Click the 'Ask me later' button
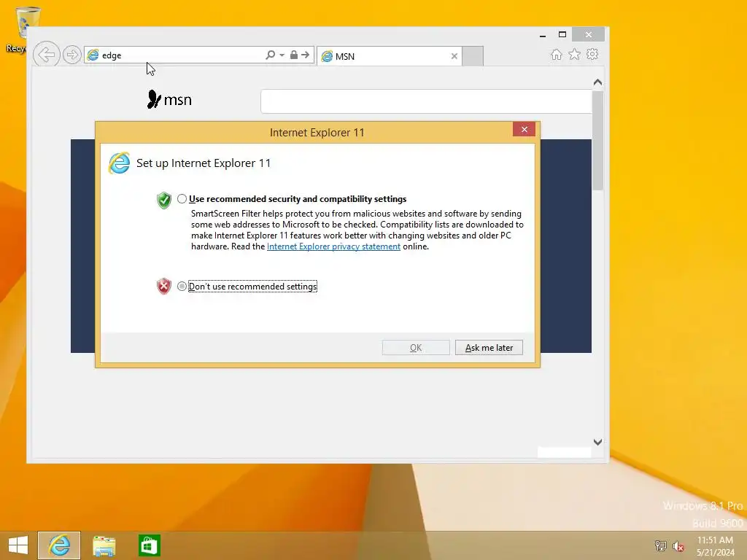 point(489,348)
